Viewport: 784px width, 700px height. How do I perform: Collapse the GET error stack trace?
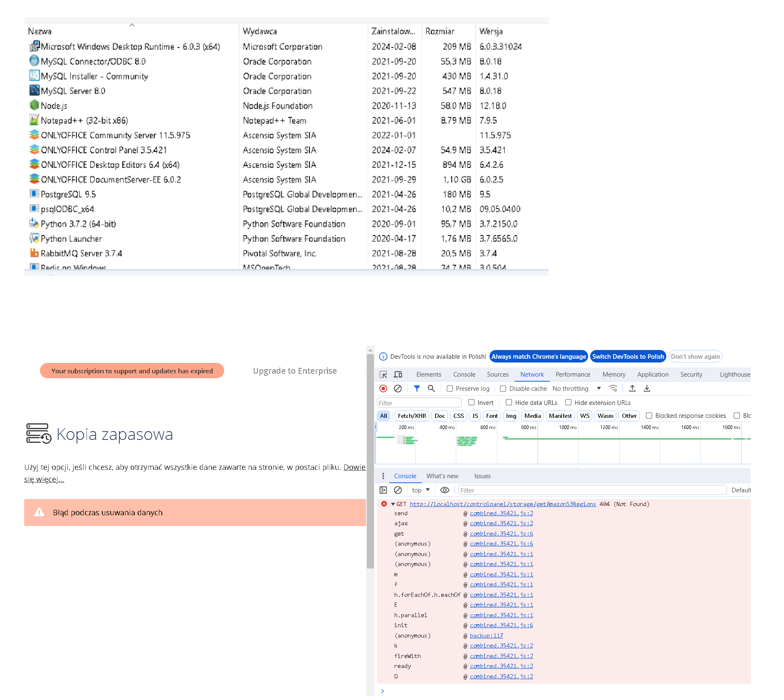[393, 504]
